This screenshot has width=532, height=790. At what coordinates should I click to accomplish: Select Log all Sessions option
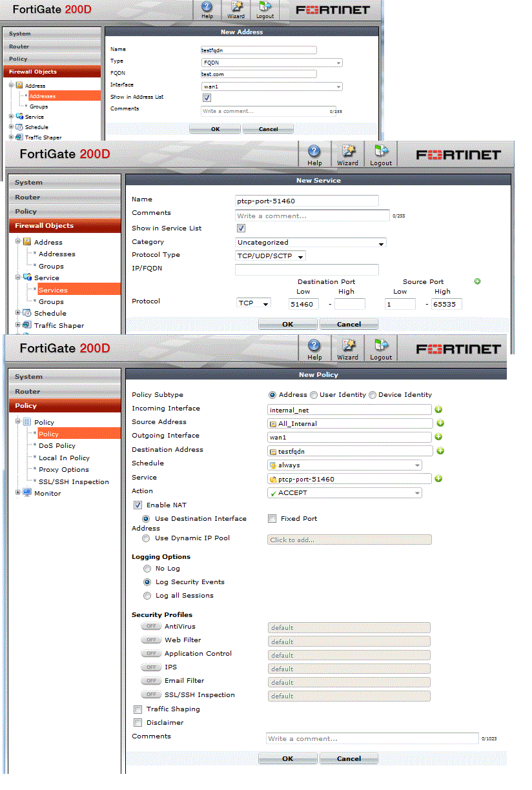[x=147, y=596]
